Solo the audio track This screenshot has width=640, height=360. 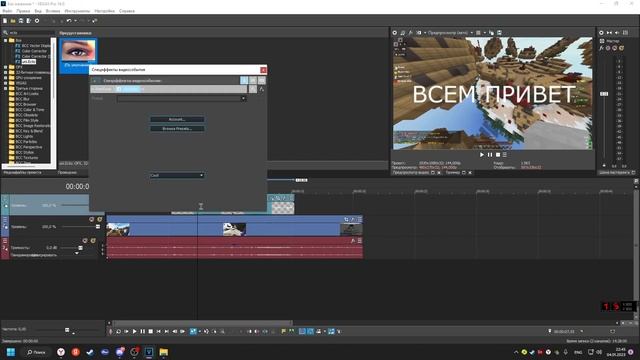(93, 241)
